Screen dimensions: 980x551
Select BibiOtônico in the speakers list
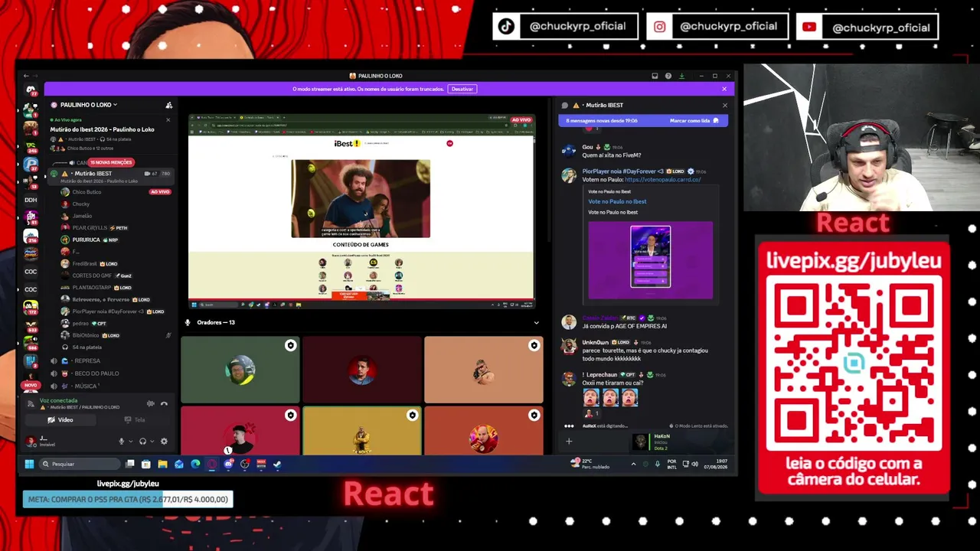tap(85, 335)
